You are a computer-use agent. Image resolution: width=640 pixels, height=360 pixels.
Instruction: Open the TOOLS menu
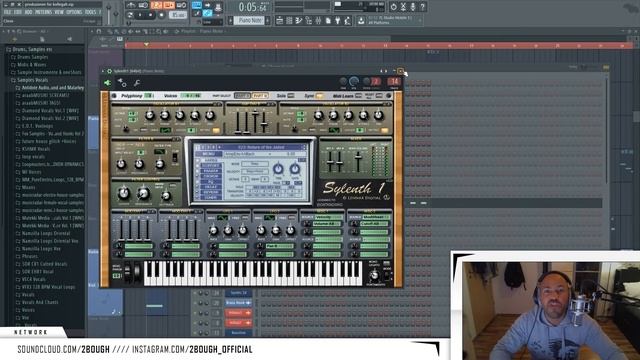point(91,12)
